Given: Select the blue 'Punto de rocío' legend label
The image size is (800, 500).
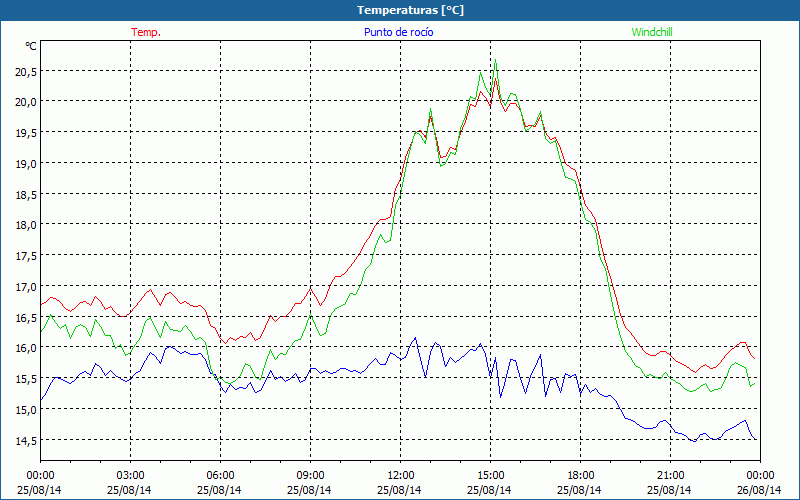Looking at the screenshot, I should pos(398,32).
